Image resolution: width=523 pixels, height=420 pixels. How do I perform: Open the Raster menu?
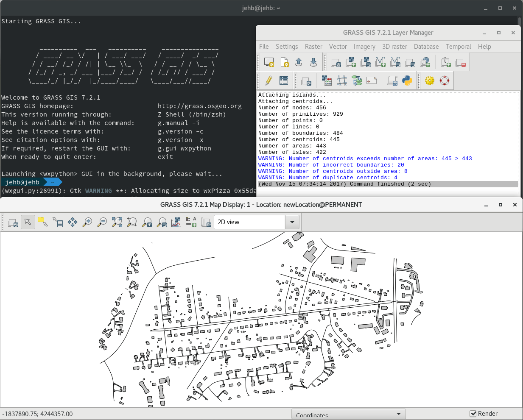point(313,47)
